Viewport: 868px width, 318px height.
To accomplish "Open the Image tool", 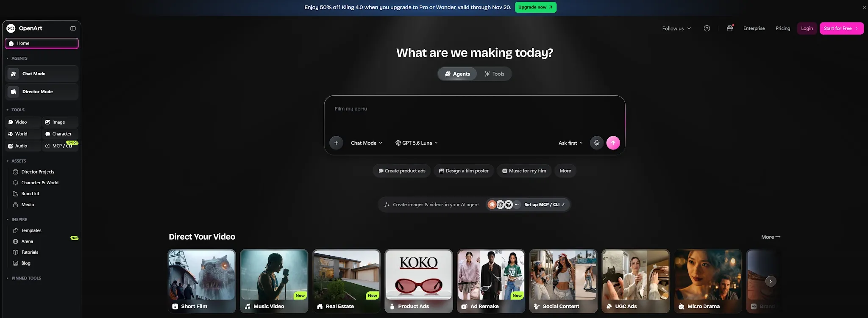I will (x=60, y=122).
